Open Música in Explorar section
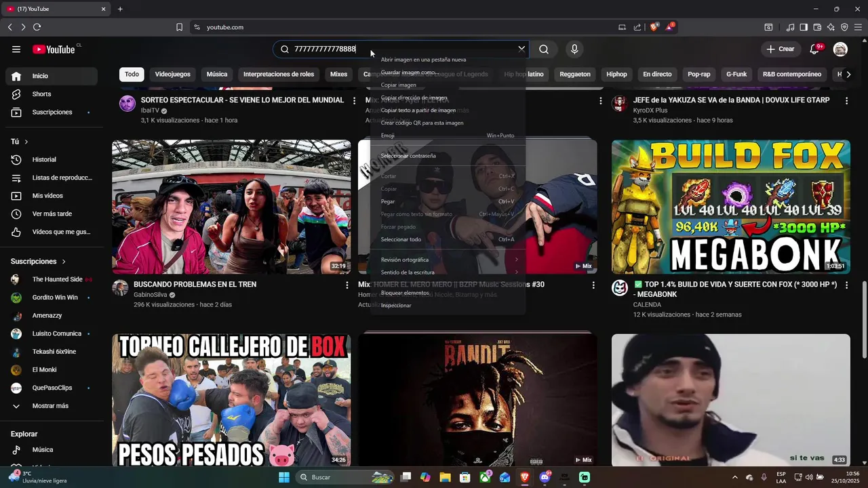The height and width of the screenshot is (488, 868). (52, 449)
